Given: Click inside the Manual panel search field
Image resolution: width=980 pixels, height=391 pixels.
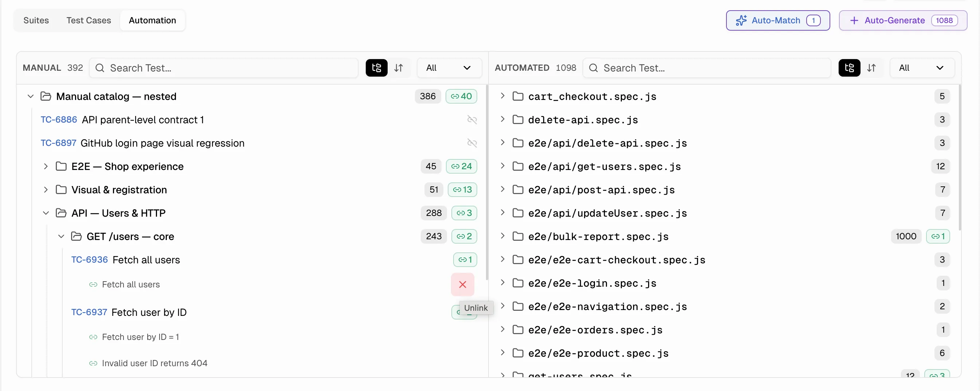Looking at the screenshot, I should 224,68.
